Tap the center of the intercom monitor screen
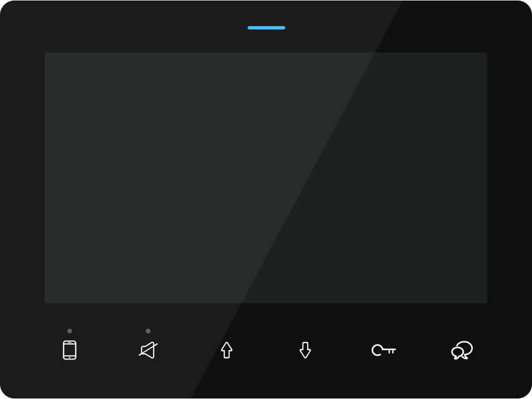 tap(265, 178)
